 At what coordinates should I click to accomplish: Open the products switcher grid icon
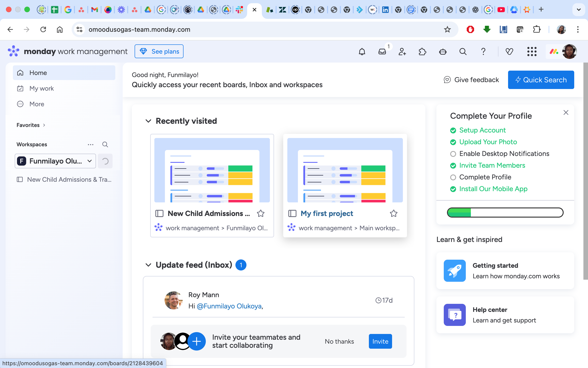point(532,52)
